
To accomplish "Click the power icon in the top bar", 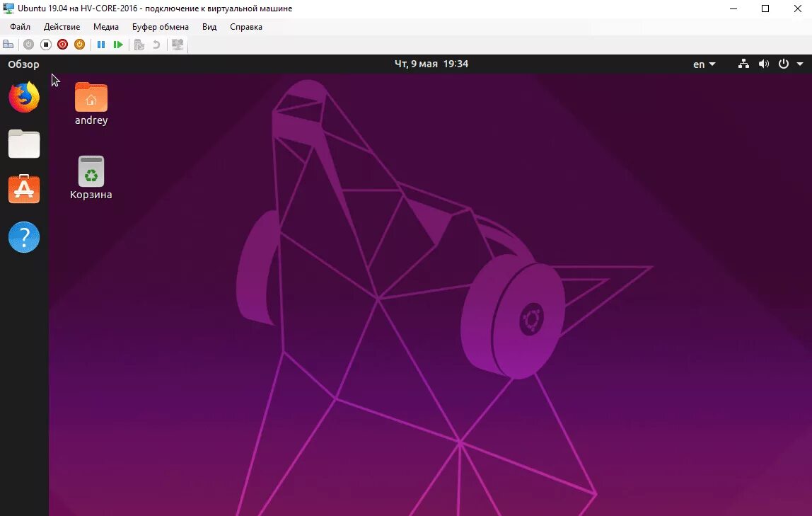I will pos(784,64).
